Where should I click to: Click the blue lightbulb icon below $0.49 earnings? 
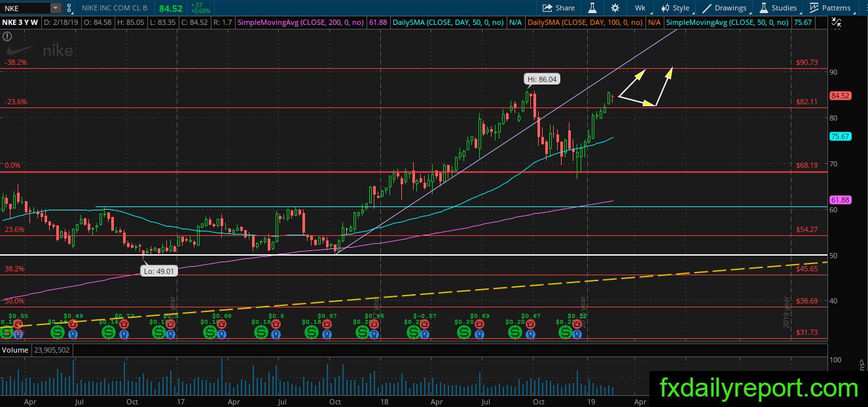coord(73,334)
